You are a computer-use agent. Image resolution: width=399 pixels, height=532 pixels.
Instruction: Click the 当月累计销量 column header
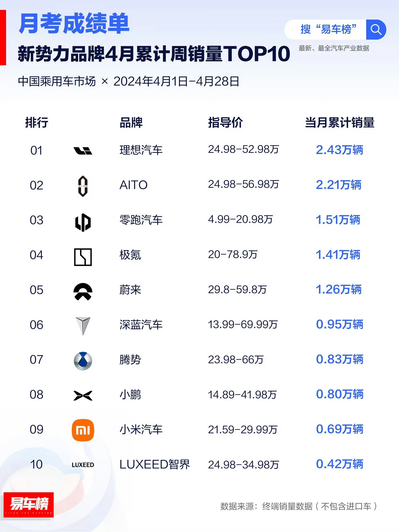pyautogui.click(x=340, y=122)
